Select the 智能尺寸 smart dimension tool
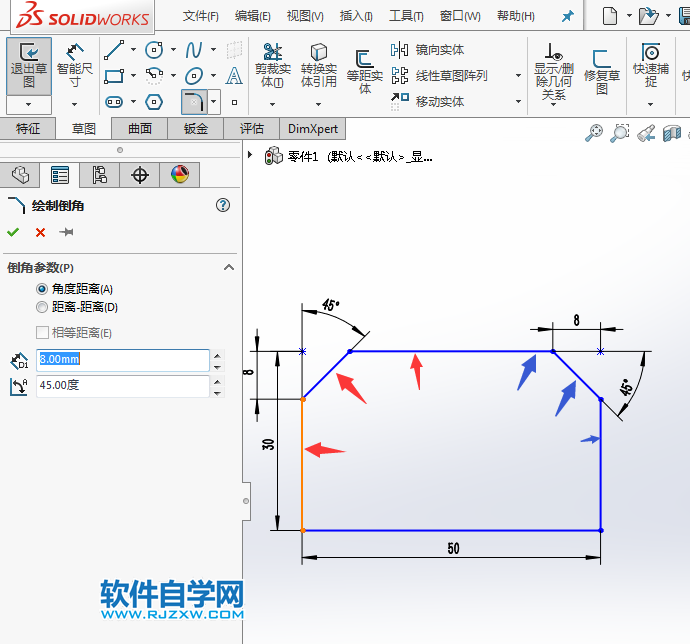Image resolution: width=690 pixels, height=644 pixels. 74,66
